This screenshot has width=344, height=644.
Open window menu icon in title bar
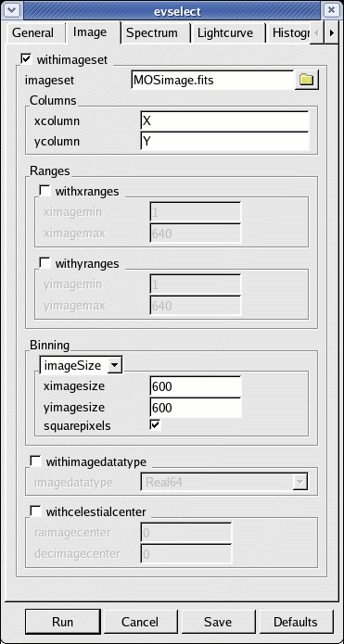pyautogui.click(x=13, y=10)
